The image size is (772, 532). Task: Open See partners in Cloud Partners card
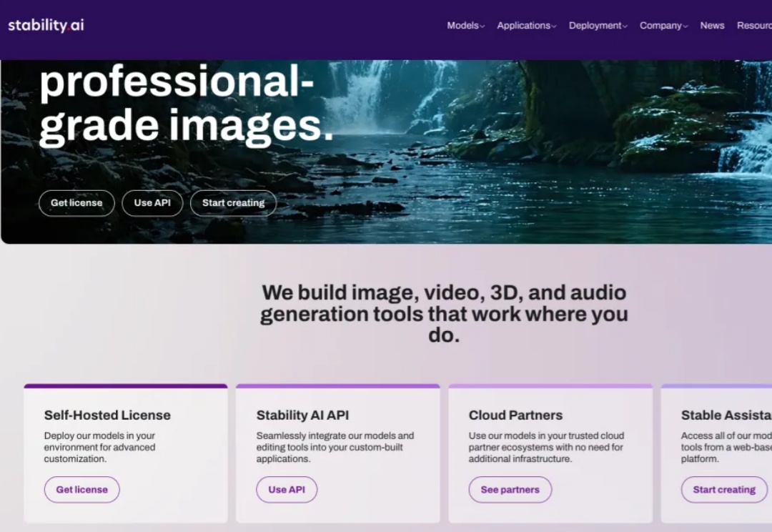pyautogui.click(x=510, y=490)
